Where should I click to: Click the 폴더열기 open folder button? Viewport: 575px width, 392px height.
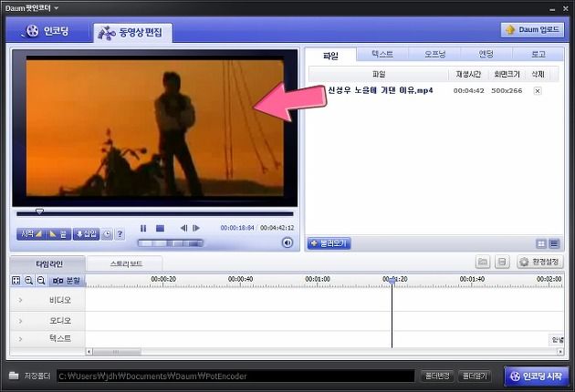[475, 376]
